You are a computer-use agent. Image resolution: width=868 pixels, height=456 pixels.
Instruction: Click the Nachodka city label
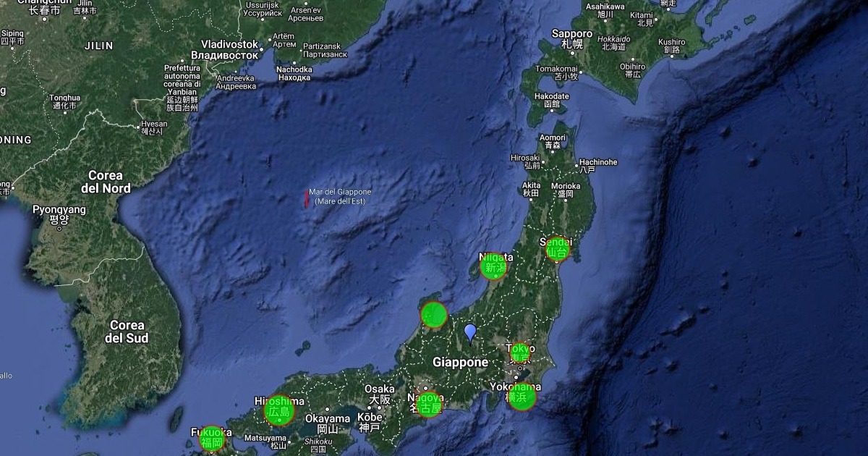(x=294, y=73)
